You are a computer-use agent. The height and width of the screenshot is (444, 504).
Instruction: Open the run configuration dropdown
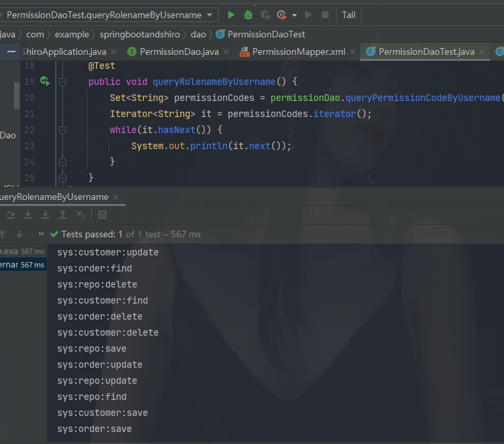click(x=209, y=15)
